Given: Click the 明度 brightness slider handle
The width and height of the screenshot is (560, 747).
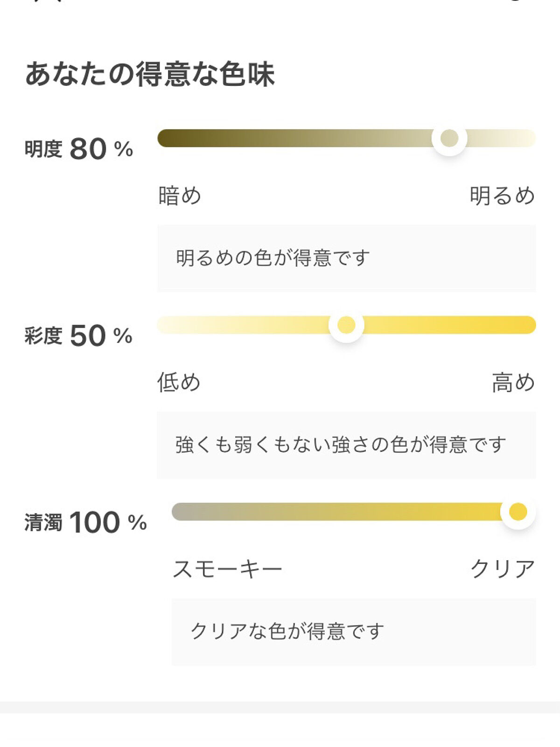Looking at the screenshot, I should coord(449,138).
